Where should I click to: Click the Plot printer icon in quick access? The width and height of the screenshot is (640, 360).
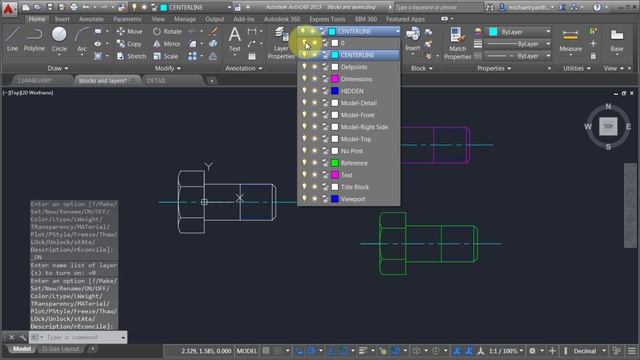pyautogui.click(x=74, y=7)
